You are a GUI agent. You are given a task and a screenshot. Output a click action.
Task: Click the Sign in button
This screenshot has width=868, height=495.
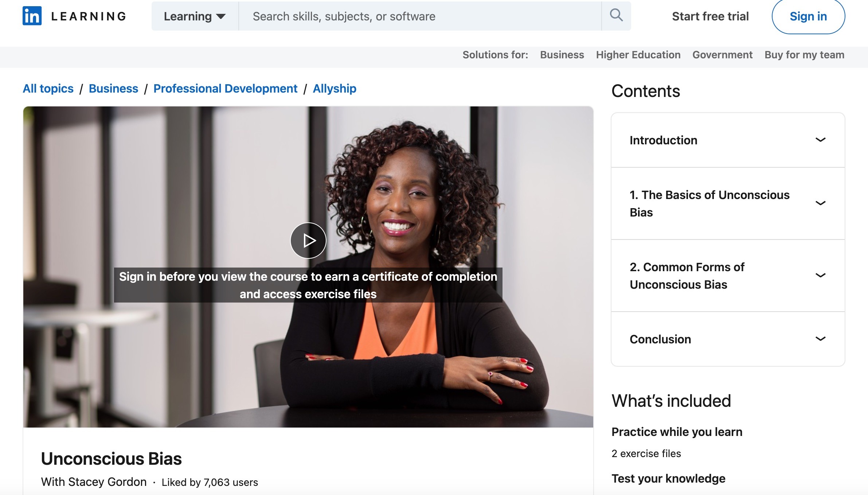[808, 16]
